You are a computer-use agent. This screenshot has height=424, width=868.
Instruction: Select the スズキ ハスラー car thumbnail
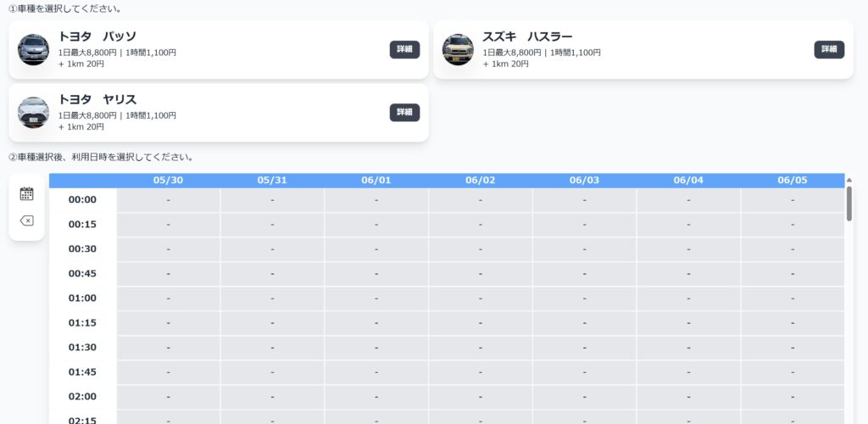(458, 50)
